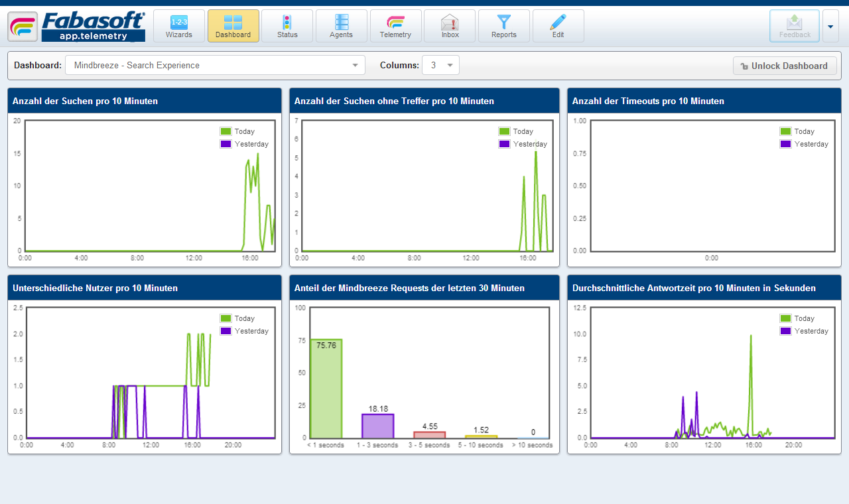Open the Dashboard selection dropdown
849x504 pixels.
tap(215, 65)
